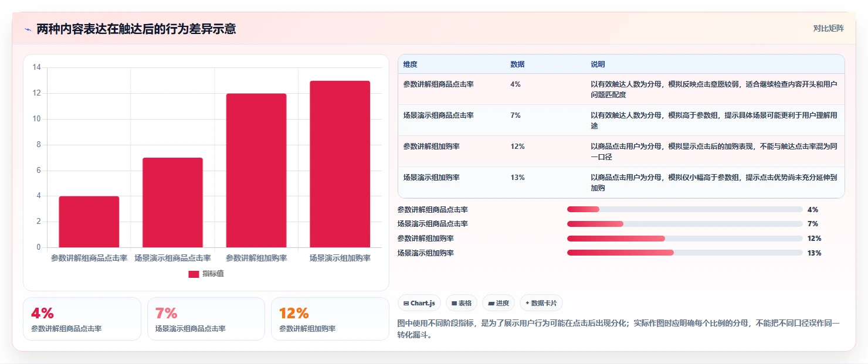Screen dimensions: 868x364
Task: Select the Chart.js chip
Action: (419, 303)
